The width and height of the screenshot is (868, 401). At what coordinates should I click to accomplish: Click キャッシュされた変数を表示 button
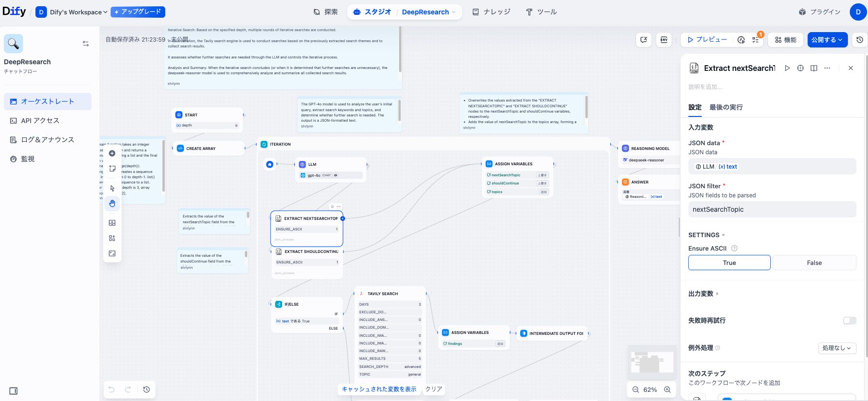coord(379,389)
